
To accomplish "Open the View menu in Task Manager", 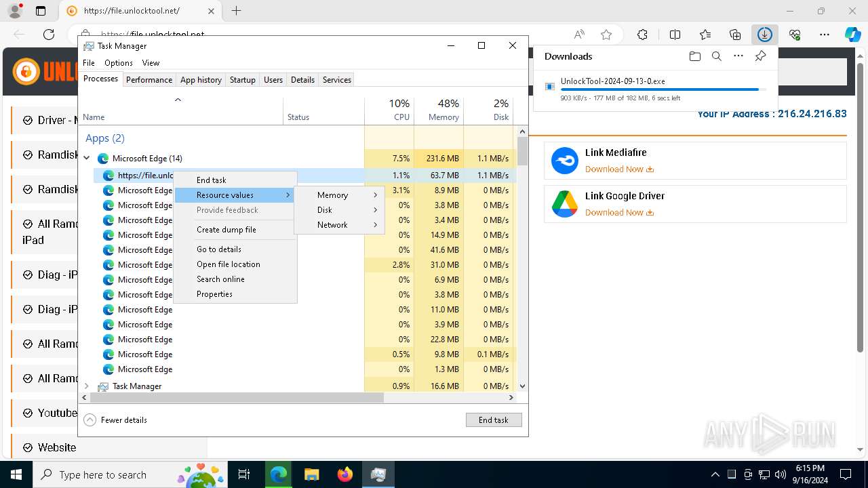I will tap(151, 63).
